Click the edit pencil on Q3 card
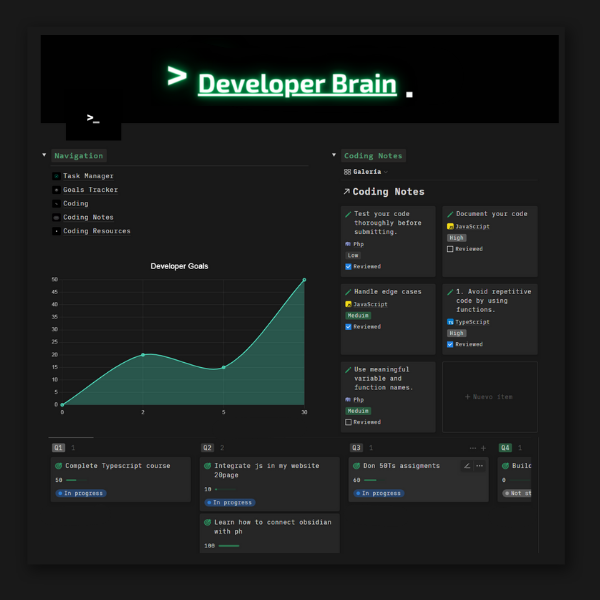The width and height of the screenshot is (600, 600). point(467,466)
